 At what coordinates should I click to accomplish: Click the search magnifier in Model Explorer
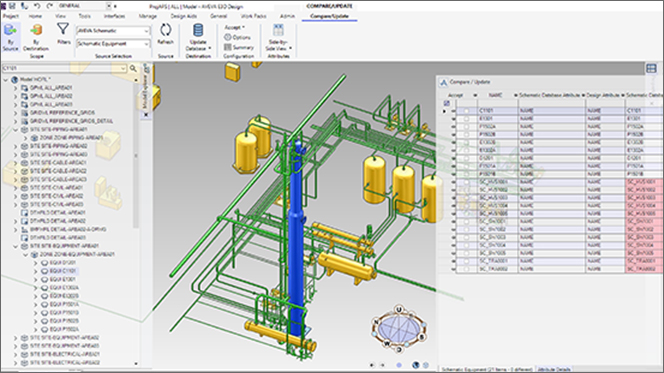pos(133,68)
